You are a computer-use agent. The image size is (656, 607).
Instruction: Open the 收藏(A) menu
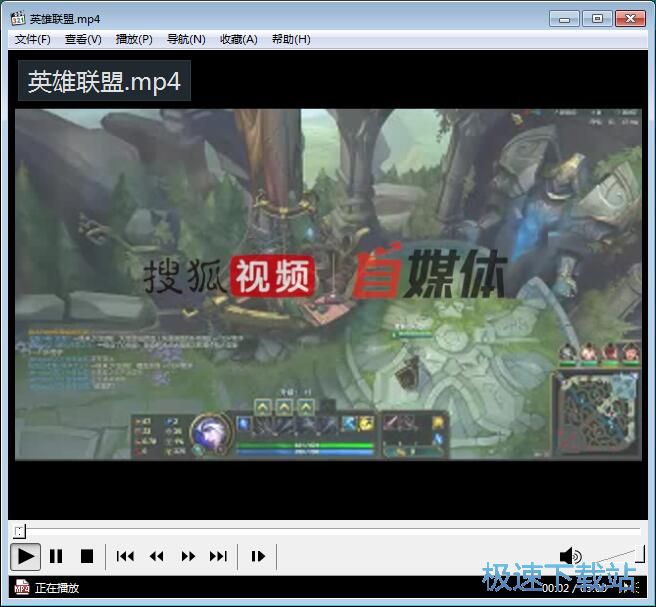238,39
